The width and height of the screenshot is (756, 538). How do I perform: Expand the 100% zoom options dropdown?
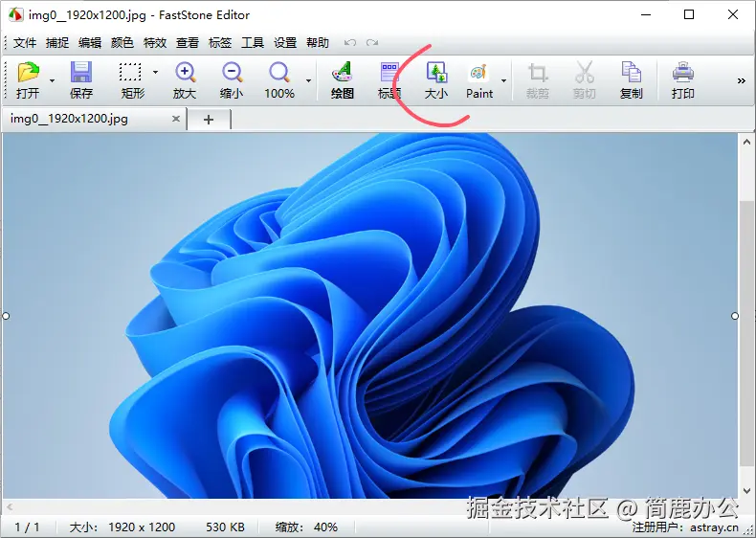[308, 80]
